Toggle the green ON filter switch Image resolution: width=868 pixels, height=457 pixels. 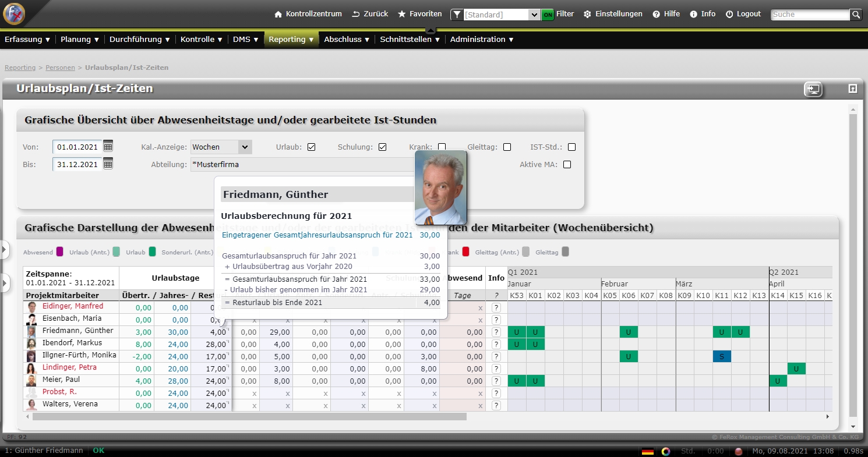click(548, 15)
